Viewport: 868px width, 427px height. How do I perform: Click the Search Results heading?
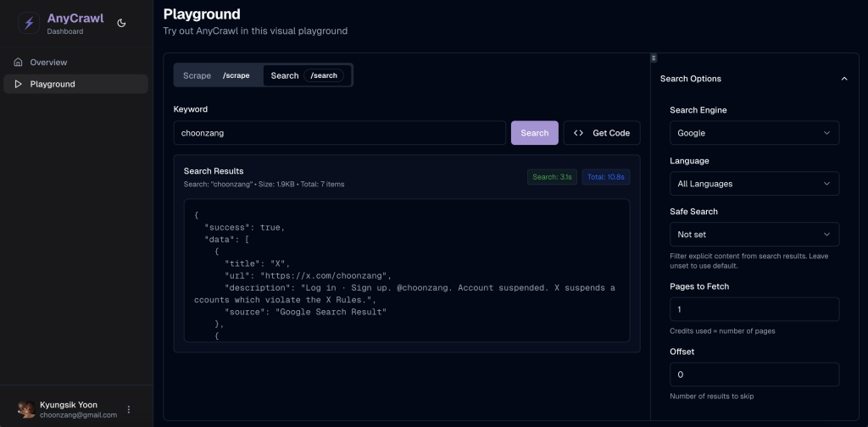pos(214,171)
